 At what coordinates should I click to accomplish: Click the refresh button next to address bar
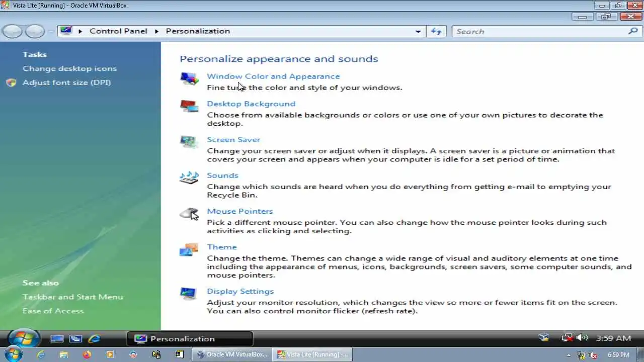point(436,31)
